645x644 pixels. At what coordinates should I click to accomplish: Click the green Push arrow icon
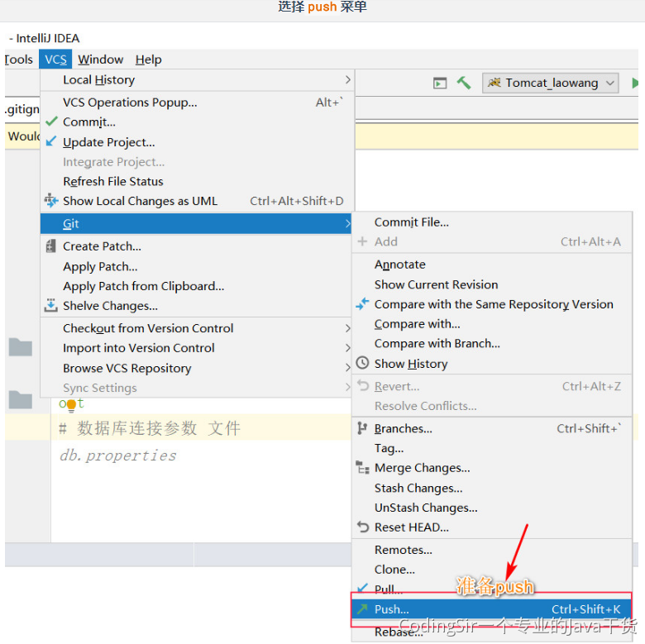point(362,609)
